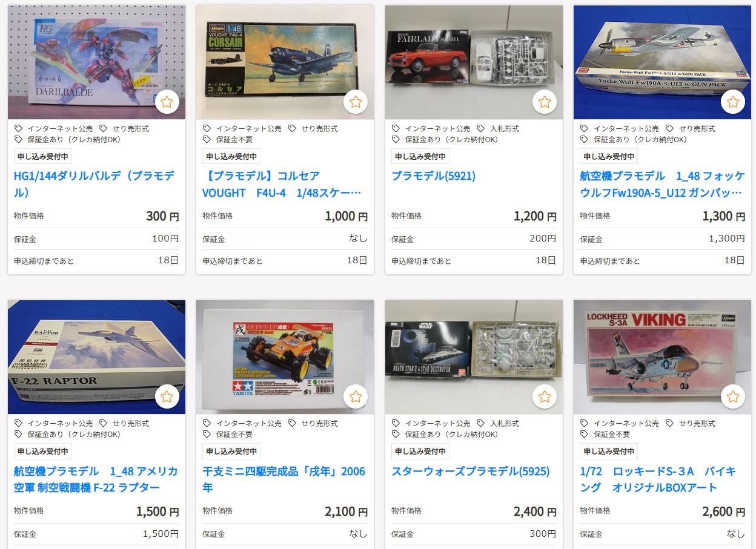Favorite the F-22 Raptor listing star
Screen dimensions: 756x549
coord(167,396)
